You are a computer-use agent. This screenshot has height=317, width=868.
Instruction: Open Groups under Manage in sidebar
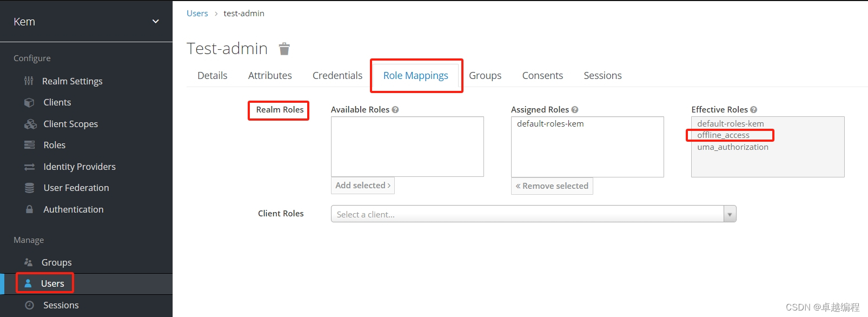click(57, 262)
